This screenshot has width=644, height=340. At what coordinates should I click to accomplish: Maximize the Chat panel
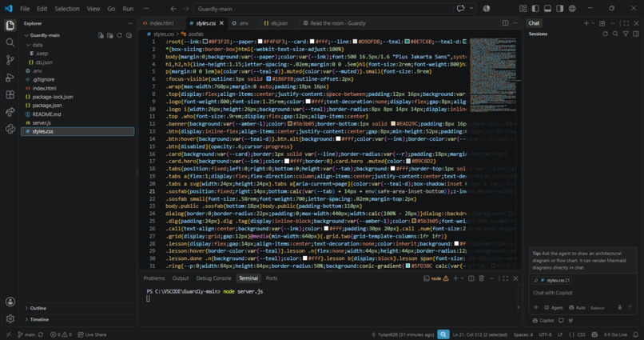626,23
